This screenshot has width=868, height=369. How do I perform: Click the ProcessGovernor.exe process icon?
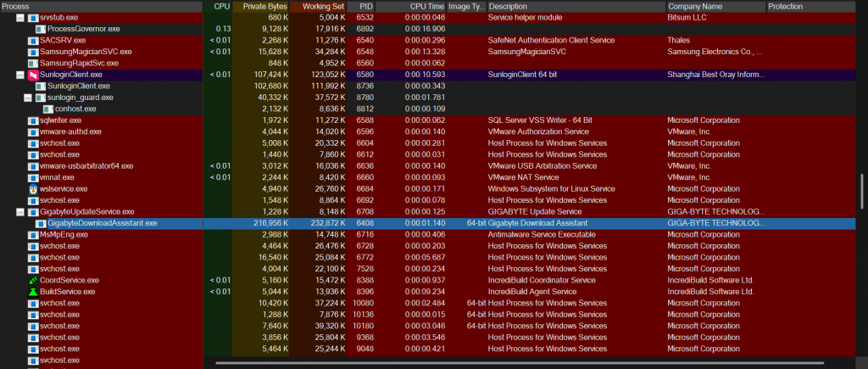[x=41, y=29]
